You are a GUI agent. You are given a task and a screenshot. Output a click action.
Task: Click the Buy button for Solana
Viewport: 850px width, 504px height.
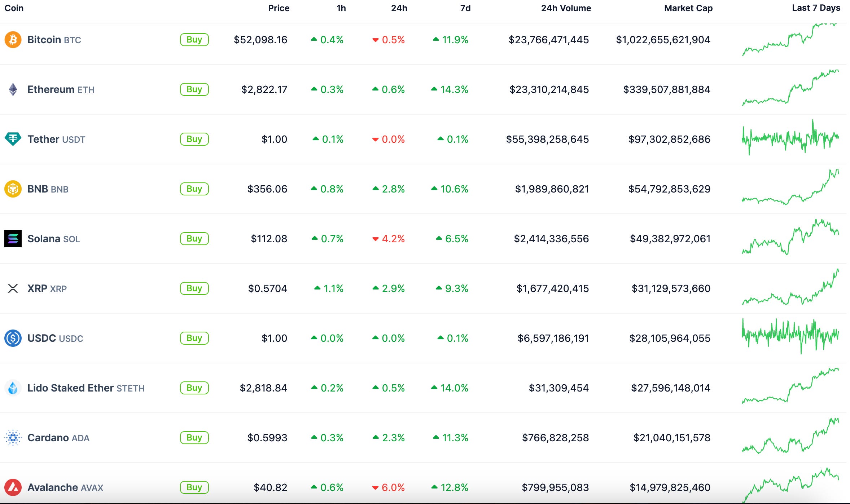point(194,238)
